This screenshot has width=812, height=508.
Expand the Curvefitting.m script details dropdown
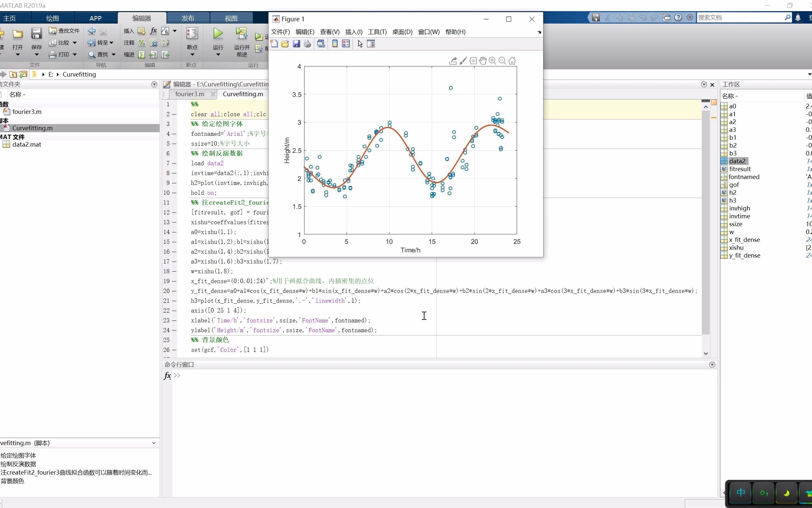154,443
